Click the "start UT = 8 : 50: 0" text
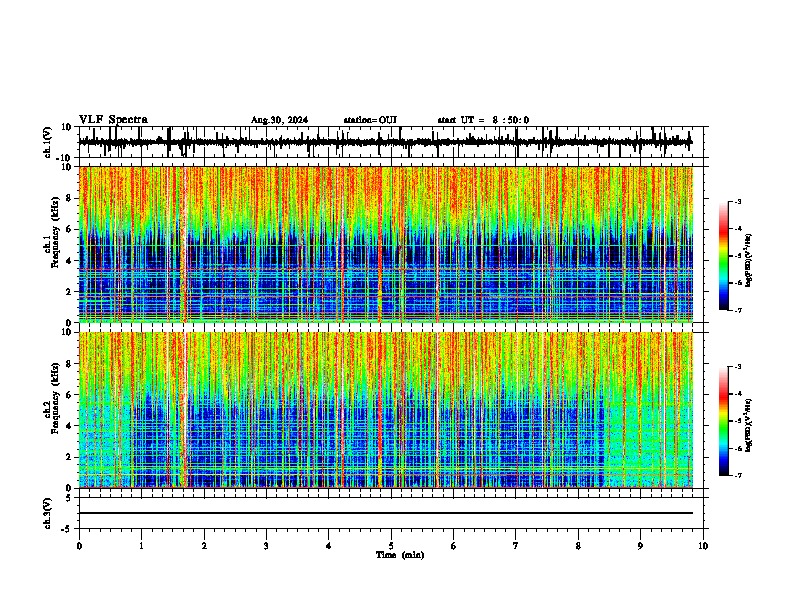This screenshot has height=612, width=792. point(483,120)
